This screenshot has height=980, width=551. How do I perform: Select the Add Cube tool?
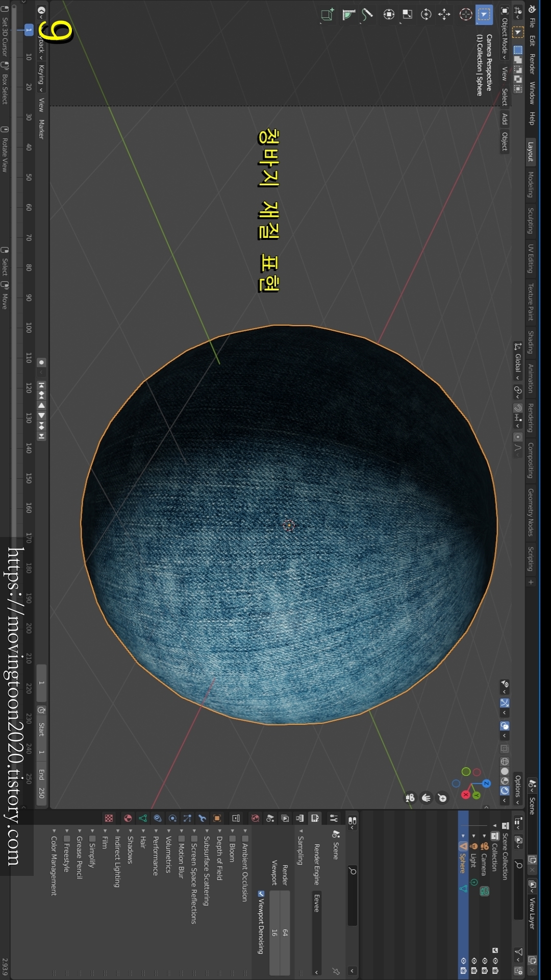328,15
